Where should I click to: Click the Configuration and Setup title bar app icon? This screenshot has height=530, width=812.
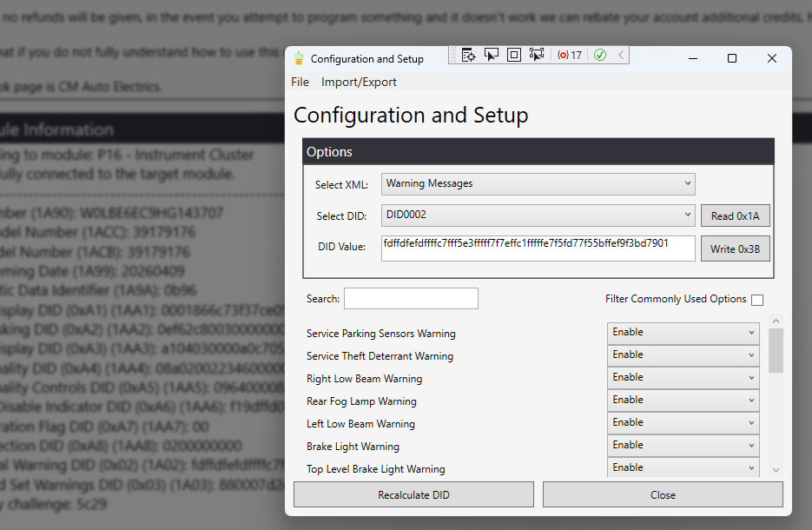[x=299, y=58]
